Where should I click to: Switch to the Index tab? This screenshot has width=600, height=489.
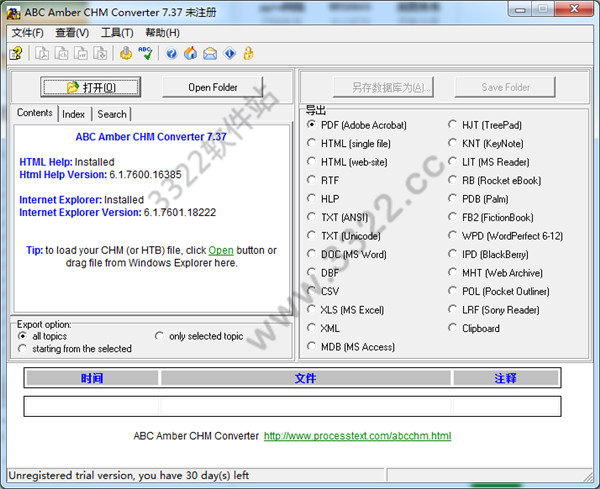[74, 115]
